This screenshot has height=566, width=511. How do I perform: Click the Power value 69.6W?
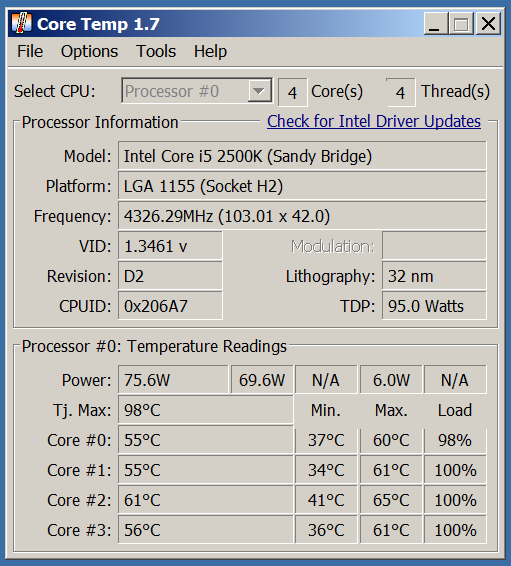pos(262,380)
